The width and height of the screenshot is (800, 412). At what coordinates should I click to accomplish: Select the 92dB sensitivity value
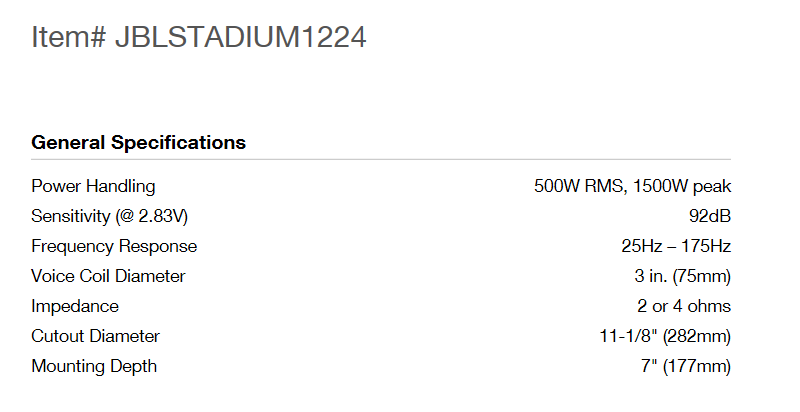click(709, 216)
